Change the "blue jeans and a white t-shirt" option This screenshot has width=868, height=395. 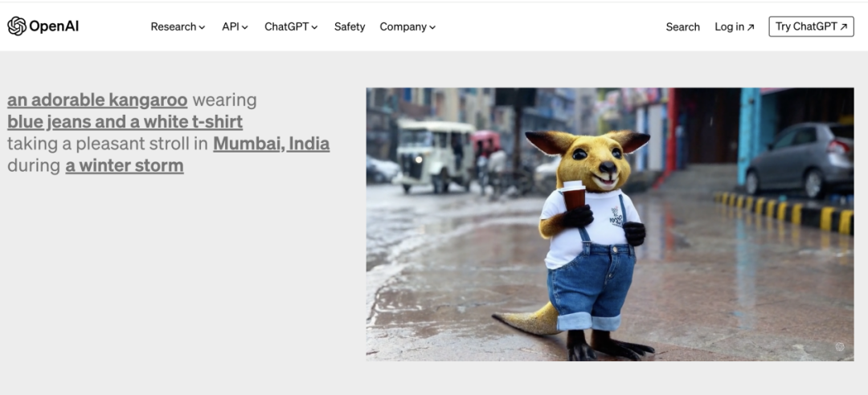pos(125,122)
